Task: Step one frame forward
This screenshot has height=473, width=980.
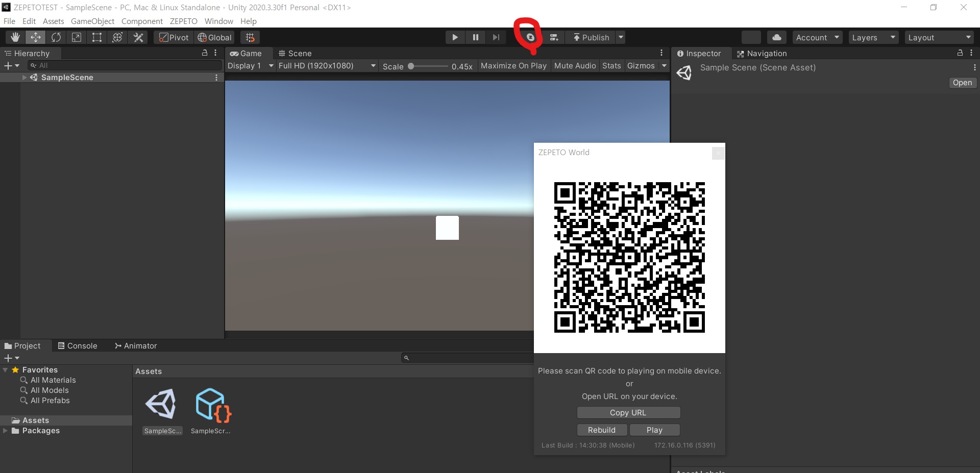Action: pyautogui.click(x=496, y=37)
